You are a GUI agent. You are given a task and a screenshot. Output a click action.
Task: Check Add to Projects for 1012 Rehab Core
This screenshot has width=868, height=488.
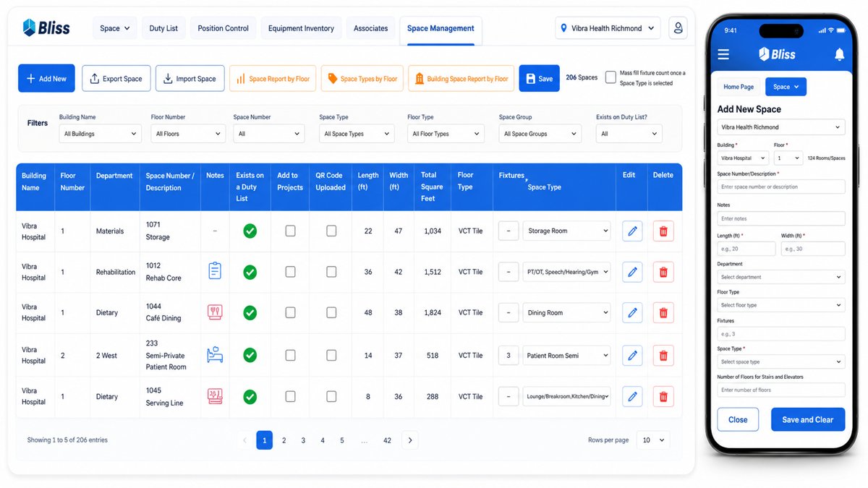click(x=290, y=272)
